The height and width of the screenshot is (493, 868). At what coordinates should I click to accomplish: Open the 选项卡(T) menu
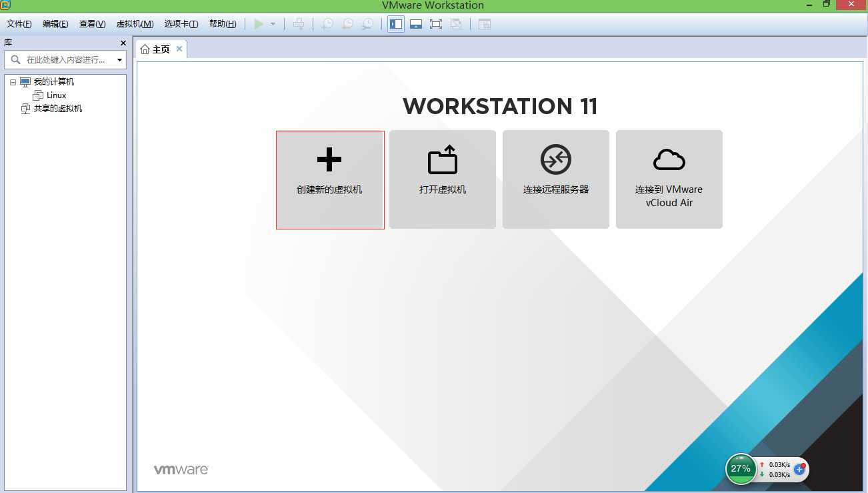click(181, 24)
